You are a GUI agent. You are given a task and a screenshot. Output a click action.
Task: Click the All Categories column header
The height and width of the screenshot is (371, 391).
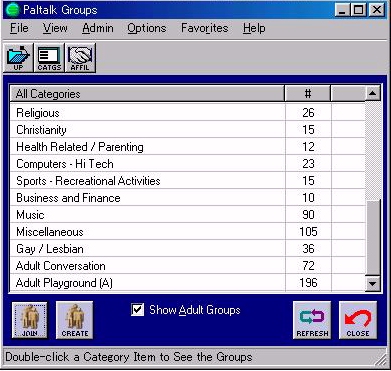pos(147,94)
